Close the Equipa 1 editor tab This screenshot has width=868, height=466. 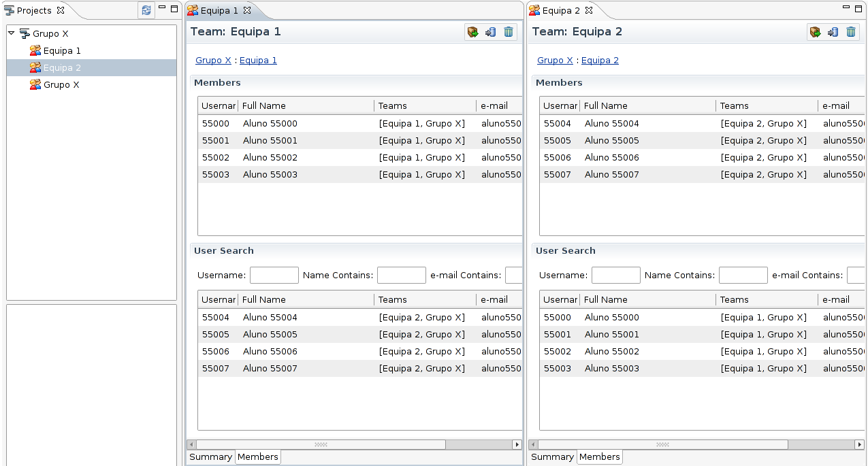coord(247,10)
